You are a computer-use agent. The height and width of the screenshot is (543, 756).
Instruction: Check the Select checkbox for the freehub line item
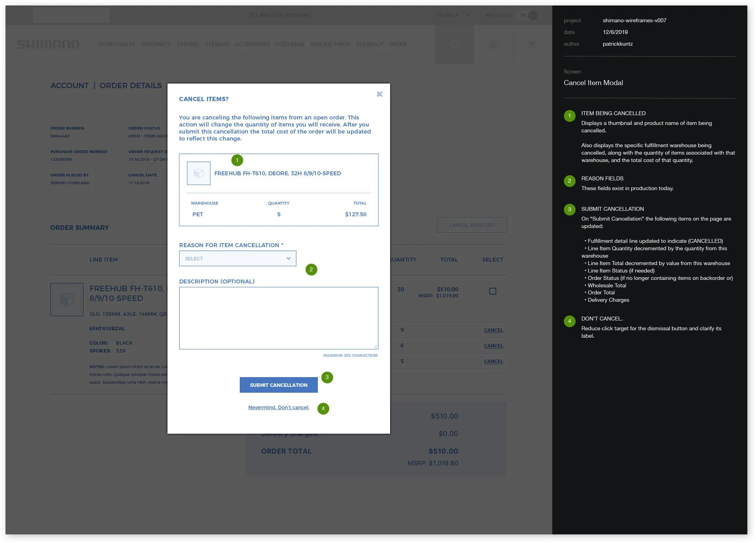pyautogui.click(x=492, y=291)
